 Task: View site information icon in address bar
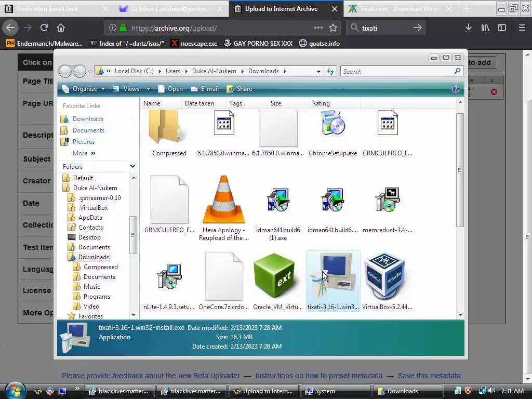(x=113, y=28)
